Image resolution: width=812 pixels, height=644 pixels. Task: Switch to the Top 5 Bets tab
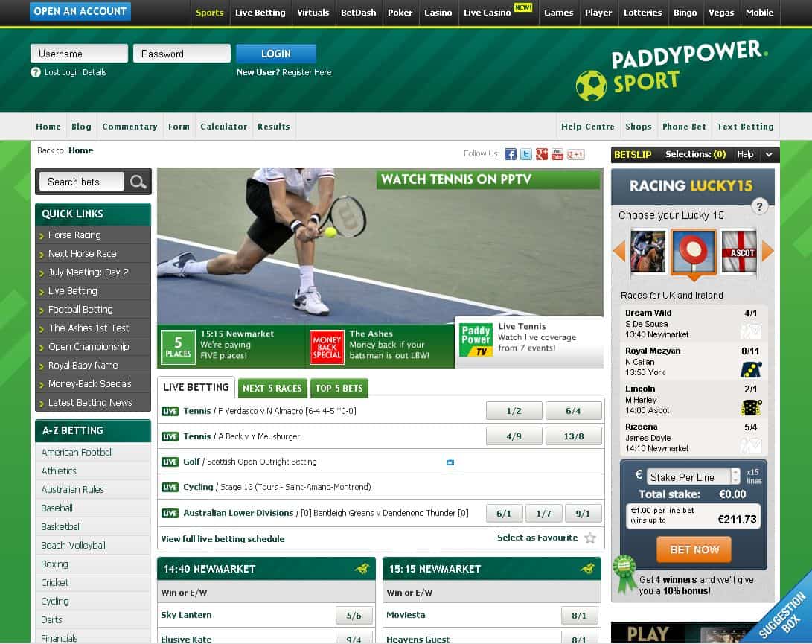[339, 388]
